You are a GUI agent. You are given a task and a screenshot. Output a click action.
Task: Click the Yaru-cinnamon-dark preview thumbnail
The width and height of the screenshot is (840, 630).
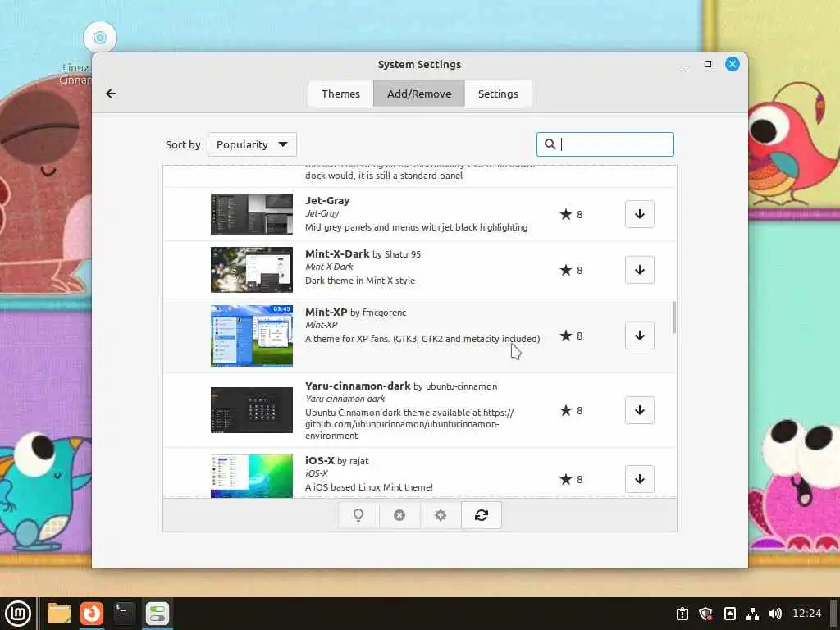pyautogui.click(x=252, y=410)
